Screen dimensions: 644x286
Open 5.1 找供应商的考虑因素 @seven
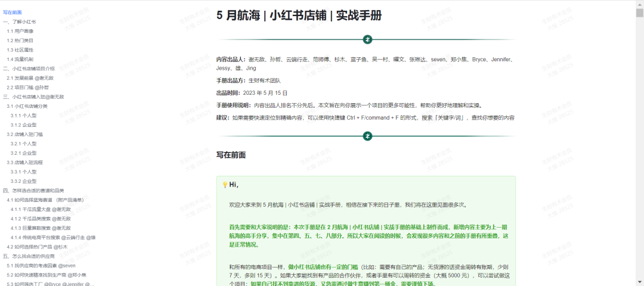tap(41, 266)
